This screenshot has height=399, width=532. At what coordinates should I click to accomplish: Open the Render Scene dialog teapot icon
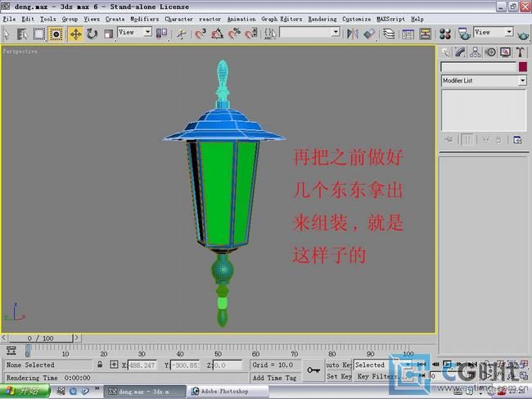pyautogui.click(x=464, y=34)
